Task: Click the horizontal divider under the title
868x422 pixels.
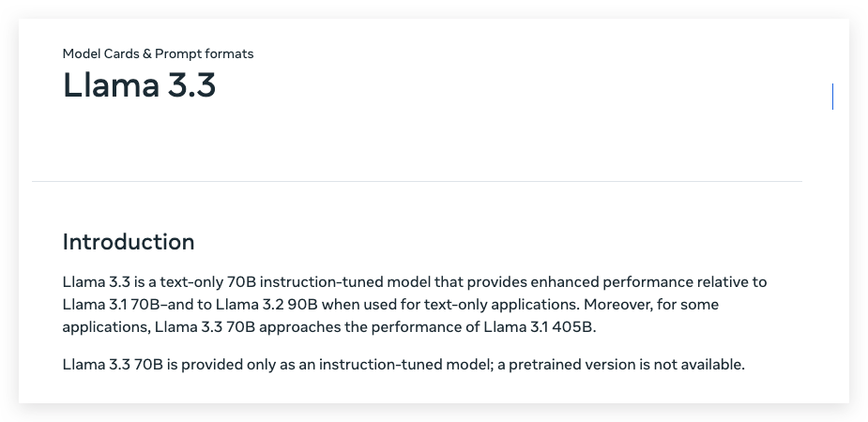Action: coord(417,181)
